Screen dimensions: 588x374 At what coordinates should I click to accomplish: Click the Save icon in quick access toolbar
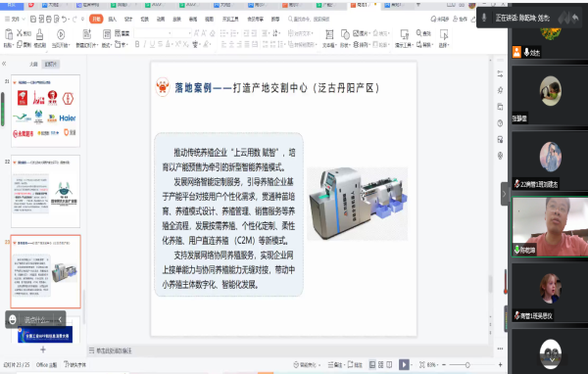(x=33, y=19)
